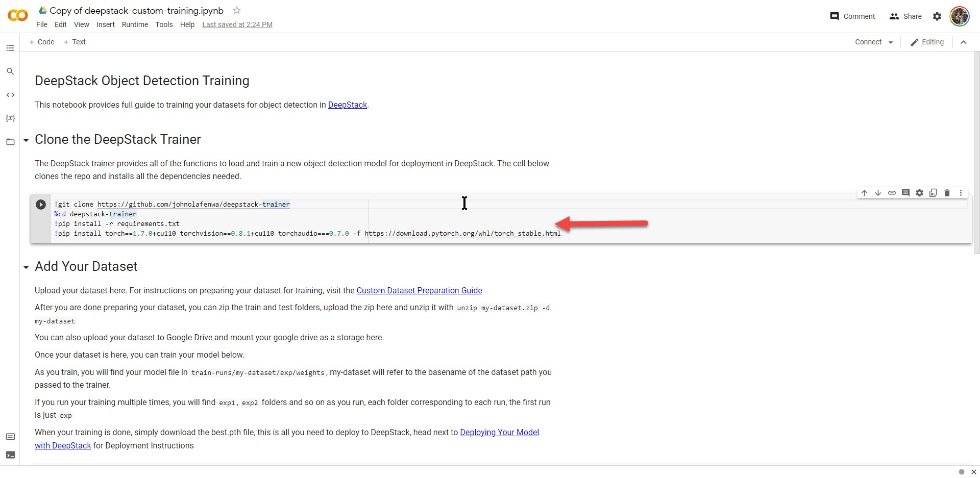Open the terminal icon at sidebar bottom

tap(10, 455)
